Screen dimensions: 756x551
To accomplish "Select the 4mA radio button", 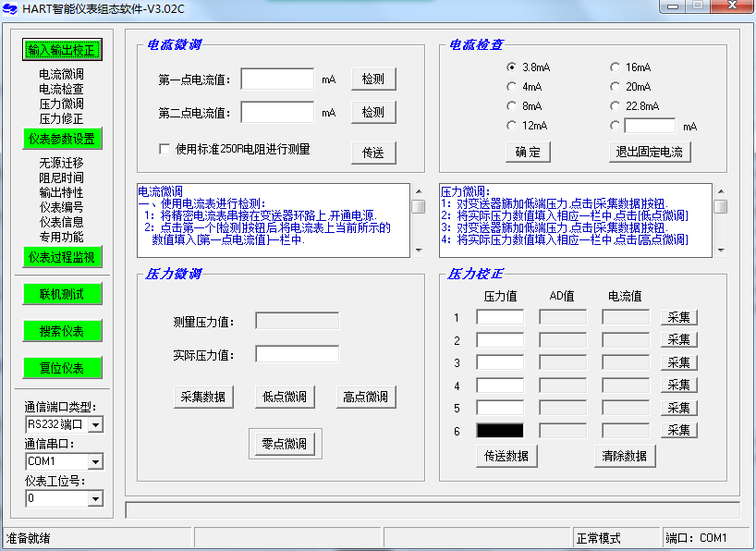I will pyautogui.click(x=512, y=87).
